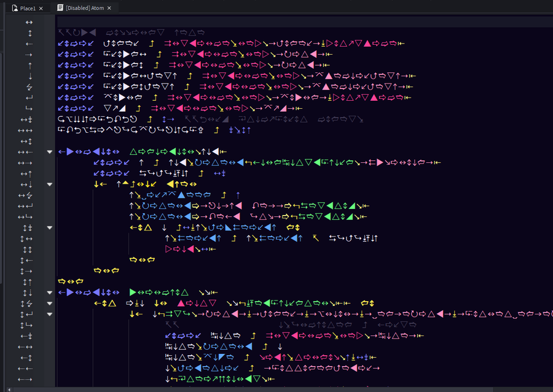
Task: Select the ↔↔ gutter line number
Action: pyautogui.click(x=26, y=130)
